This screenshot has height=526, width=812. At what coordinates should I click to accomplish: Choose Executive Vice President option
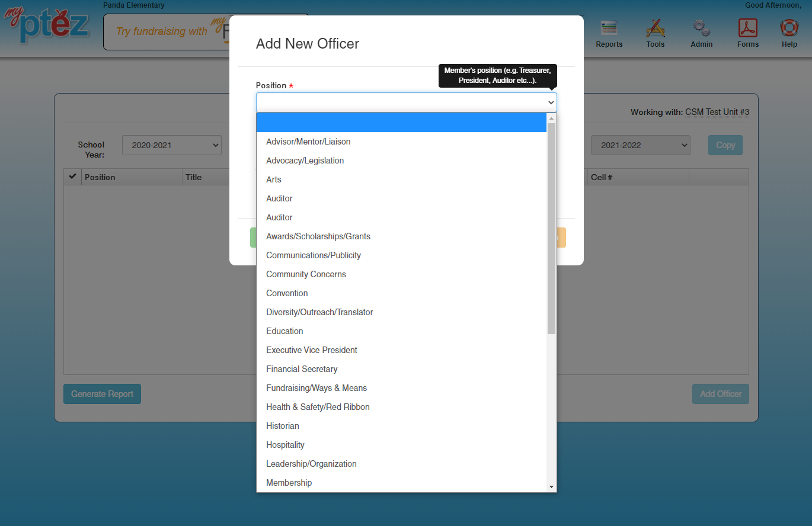pos(312,350)
